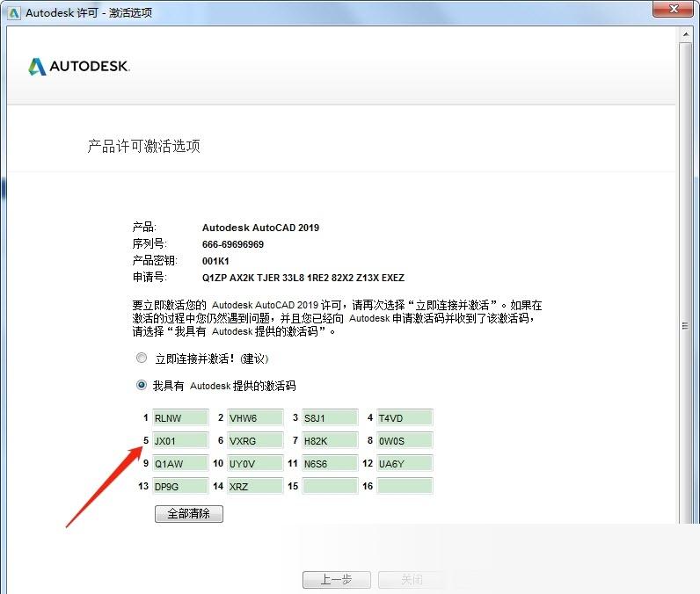Click activation code field 4 containing T4VD
The height and width of the screenshot is (594, 700).
point(405,418)
